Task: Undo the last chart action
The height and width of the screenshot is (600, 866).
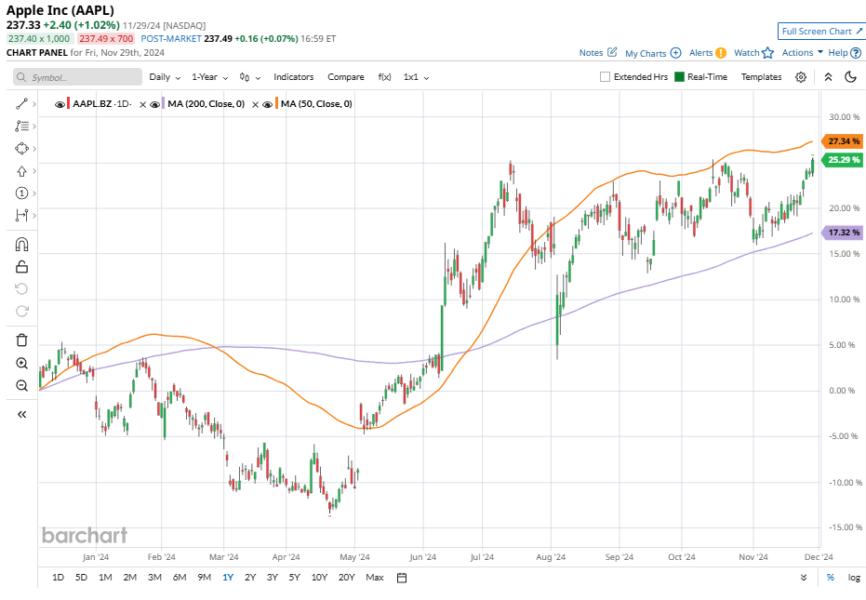Action: [22, 289]
